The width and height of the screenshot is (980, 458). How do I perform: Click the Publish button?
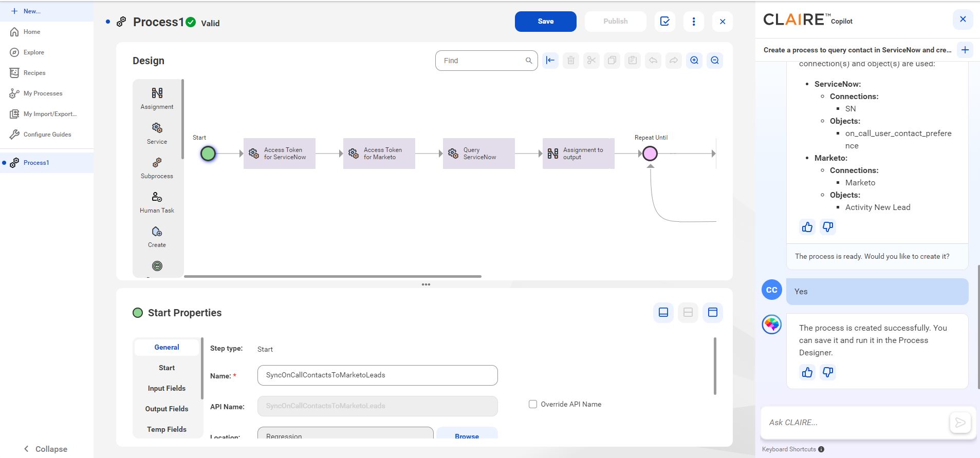coord(615,22)
